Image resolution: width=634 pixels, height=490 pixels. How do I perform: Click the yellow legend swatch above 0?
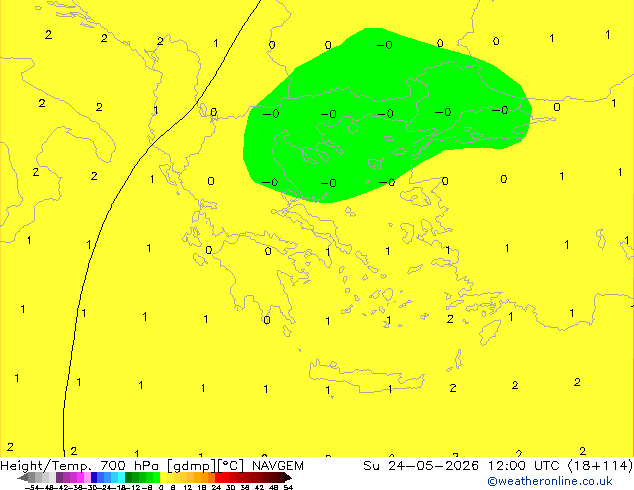tap(163, 477)
